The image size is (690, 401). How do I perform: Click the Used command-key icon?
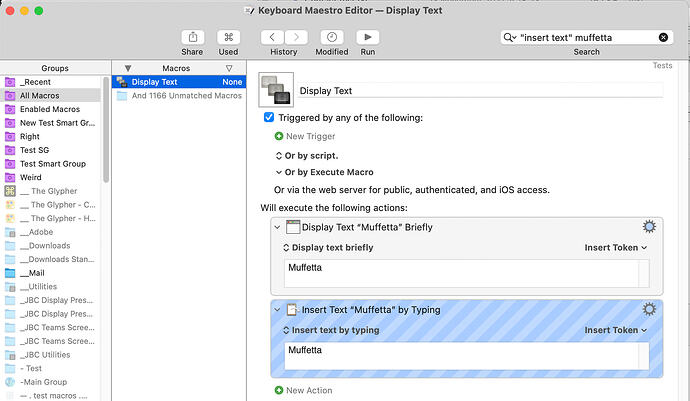pos(228,37)
